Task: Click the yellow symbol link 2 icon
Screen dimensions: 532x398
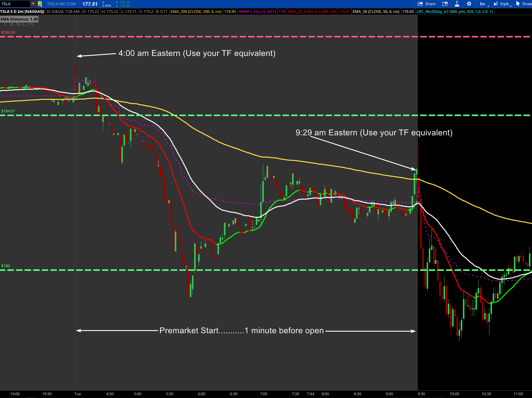Action: pyautogui.click(x=40, y=4)
